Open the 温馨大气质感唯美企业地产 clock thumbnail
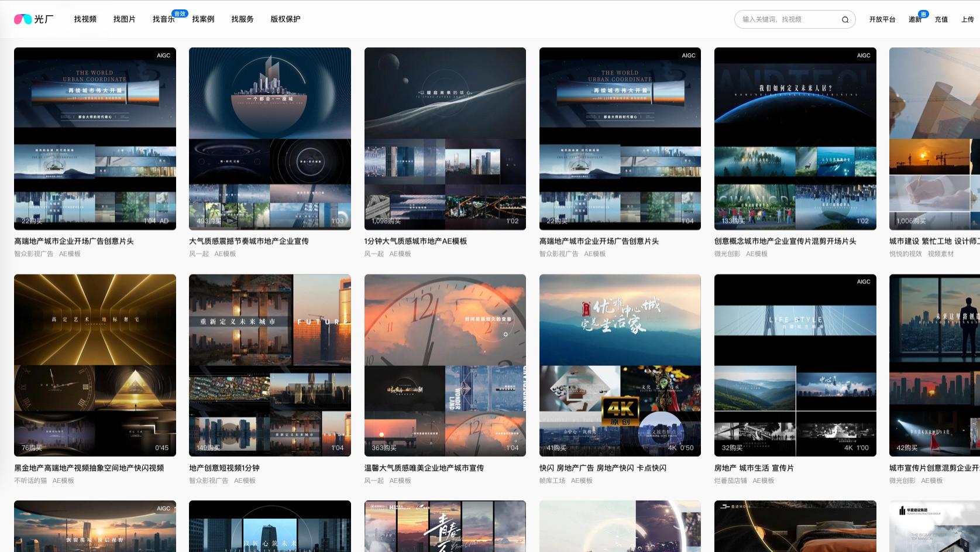The height and width of the screenshot is (552, 980). (445, 365)
